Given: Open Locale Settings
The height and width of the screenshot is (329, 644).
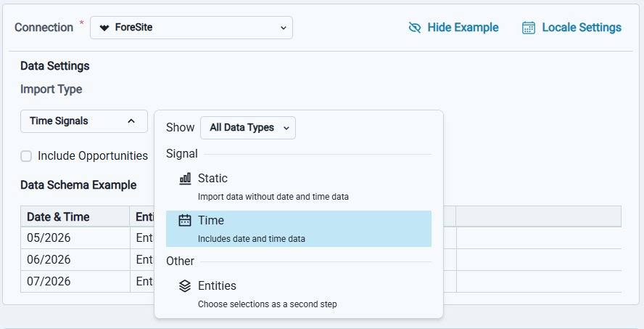Looking at the screenshot, I should [571, 28].
